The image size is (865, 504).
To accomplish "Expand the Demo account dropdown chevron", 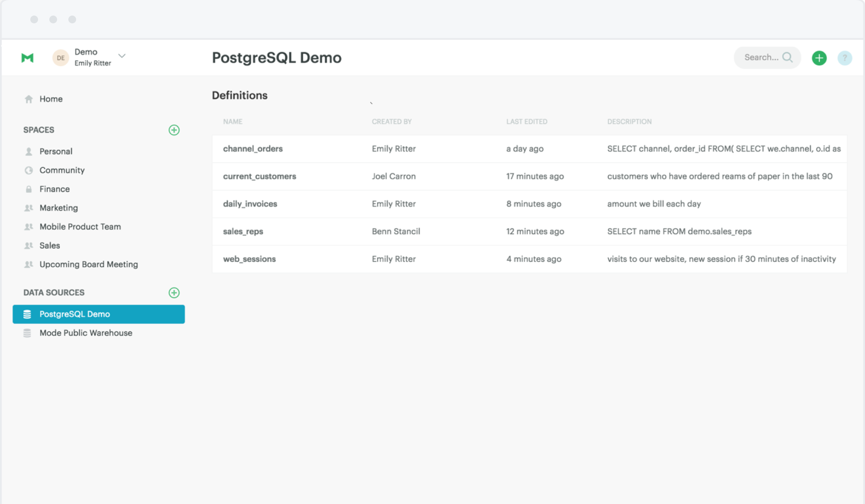I will tap(122, 56).
